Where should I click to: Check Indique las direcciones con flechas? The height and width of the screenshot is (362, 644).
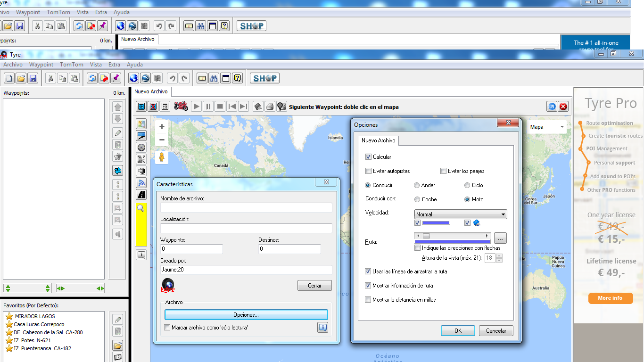[x=417, y=248]
